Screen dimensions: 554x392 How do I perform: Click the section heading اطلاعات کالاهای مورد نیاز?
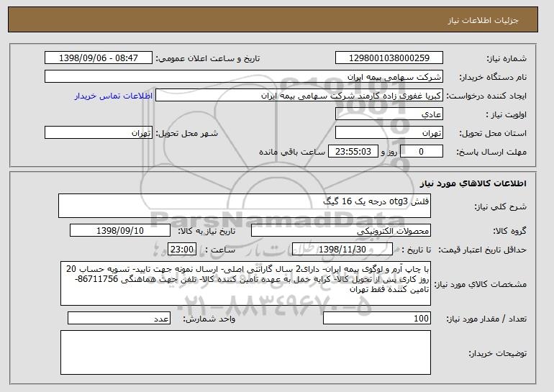473,183
